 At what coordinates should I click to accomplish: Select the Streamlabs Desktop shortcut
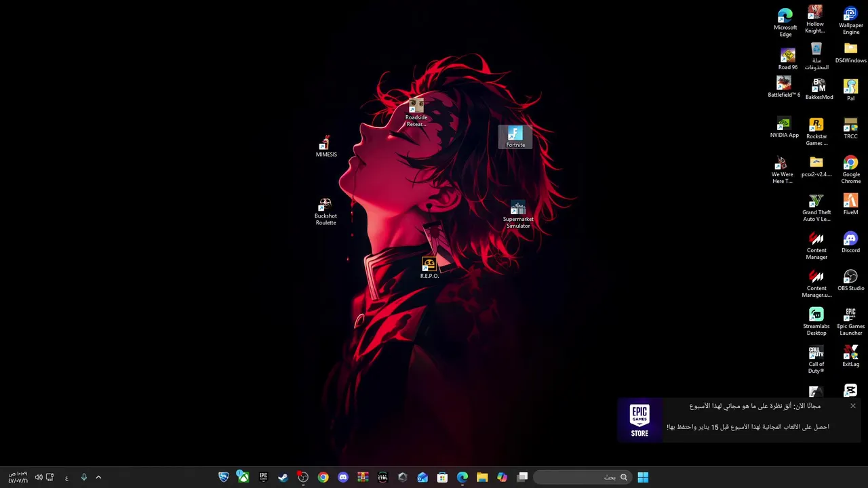pyautogui.click(x=816, y=322)
